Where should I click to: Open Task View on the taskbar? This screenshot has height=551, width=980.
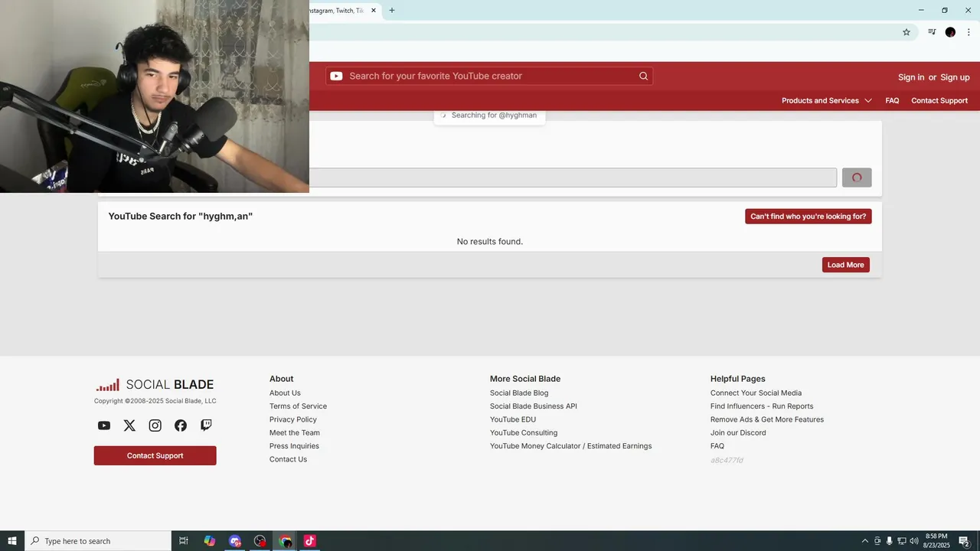tap(184, 541)
